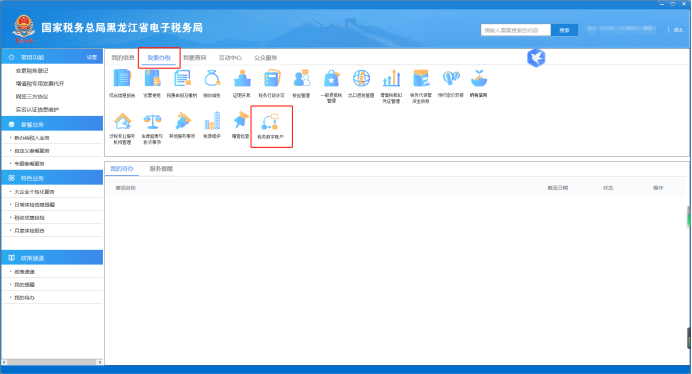
Task: Open 一般退税管理 shopping bag icon
Action: (x=331, y=79)
